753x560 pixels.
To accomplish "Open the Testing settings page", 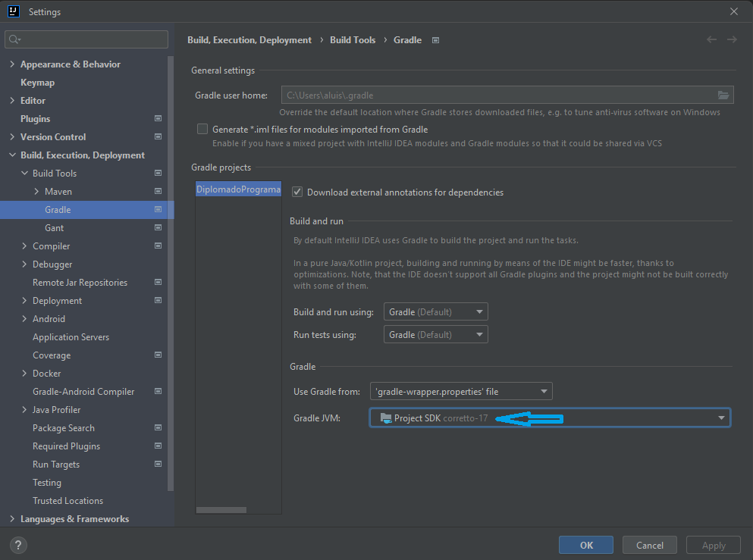I will click(46, 482).
